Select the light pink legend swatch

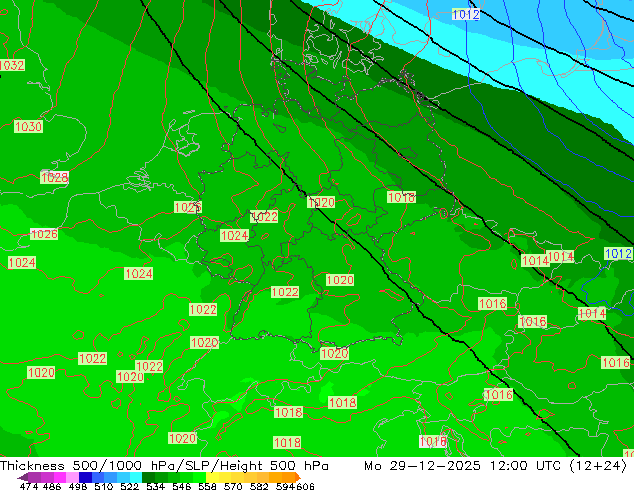coord(72,477)
